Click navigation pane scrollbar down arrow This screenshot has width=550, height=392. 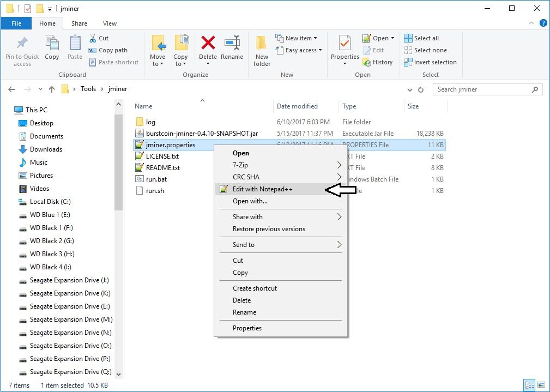(x=119, y=374)
